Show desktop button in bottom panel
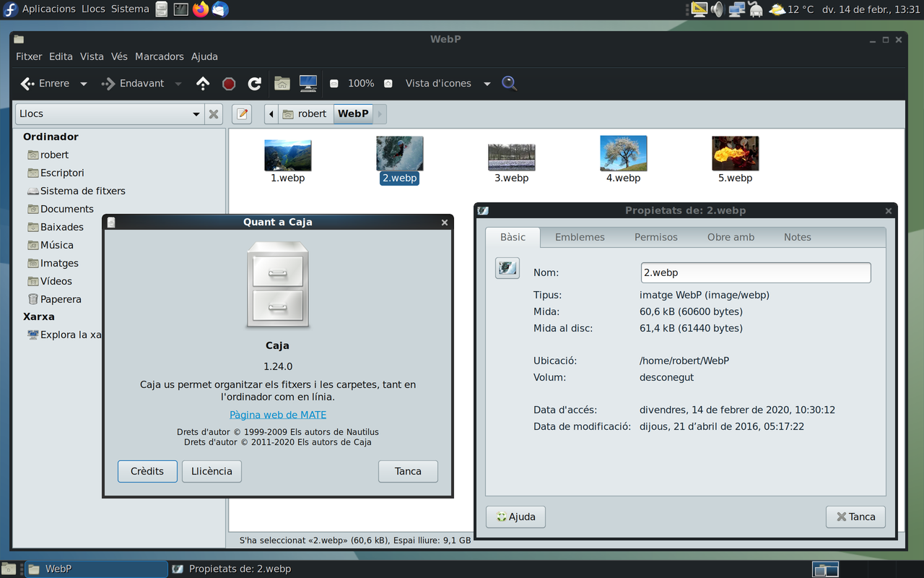This screenshot has height=578, width=924. click(8, 569)
